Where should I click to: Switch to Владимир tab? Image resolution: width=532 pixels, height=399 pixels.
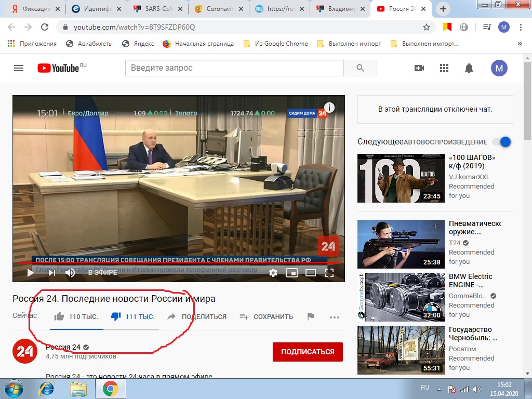tap(341, 9)
